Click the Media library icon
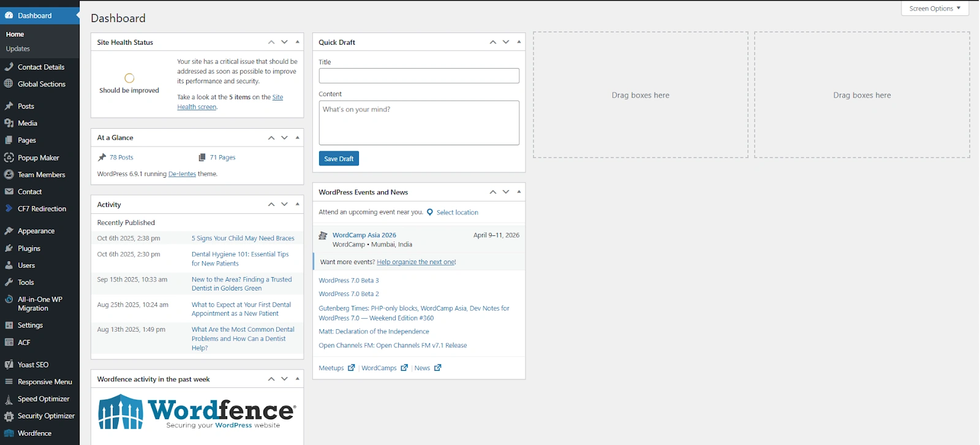Viewport: 980px width, 445px height. 9,123
